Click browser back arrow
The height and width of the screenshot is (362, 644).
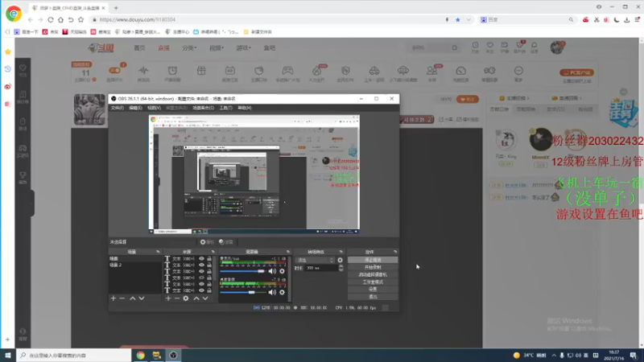click(31, 19)
